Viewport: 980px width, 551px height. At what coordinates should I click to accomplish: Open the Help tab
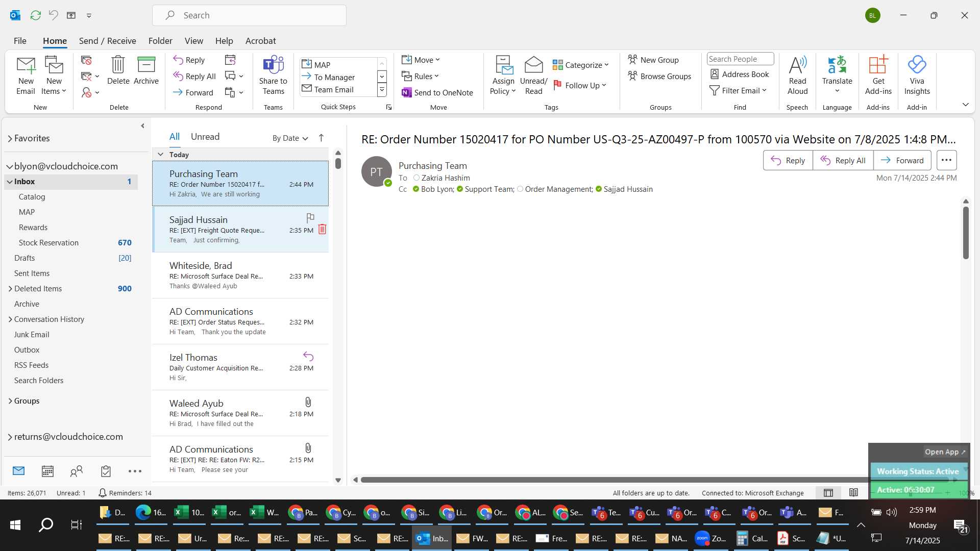tap(224, 41)
